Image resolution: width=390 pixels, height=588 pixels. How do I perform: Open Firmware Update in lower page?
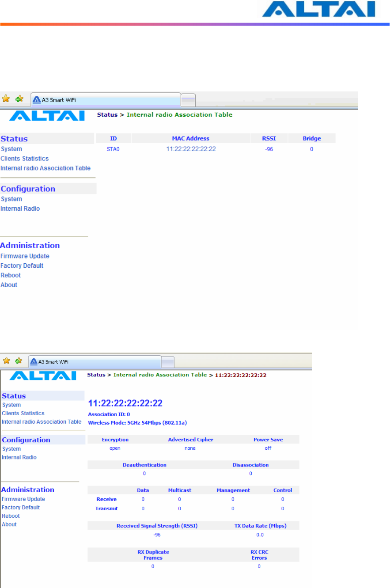23,499
